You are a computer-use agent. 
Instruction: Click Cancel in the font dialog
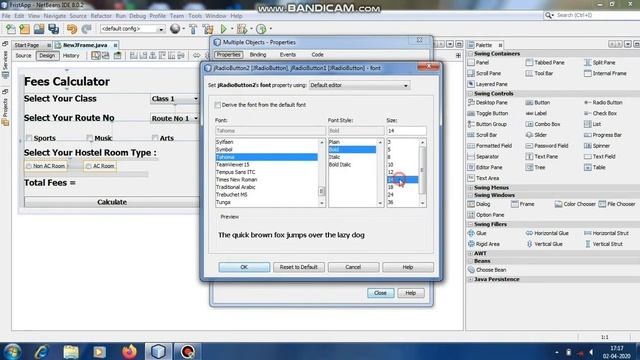pyautogui.click(x=353, y=267)
